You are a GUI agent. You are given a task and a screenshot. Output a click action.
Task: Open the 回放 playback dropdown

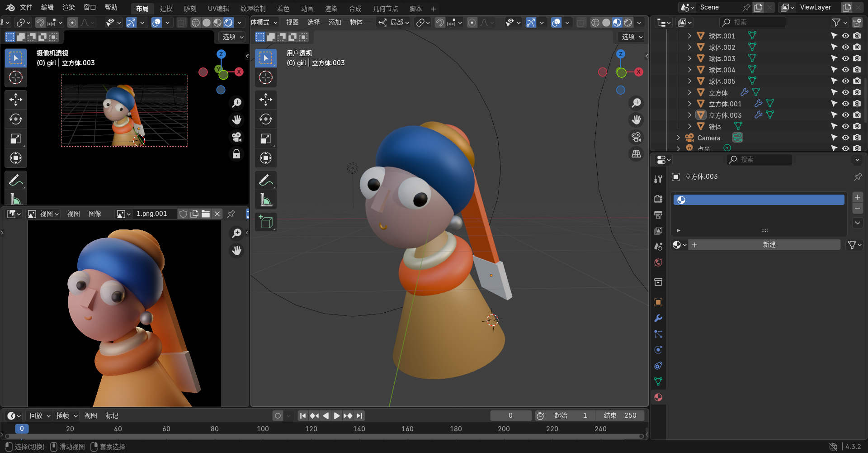click(40, 415)
